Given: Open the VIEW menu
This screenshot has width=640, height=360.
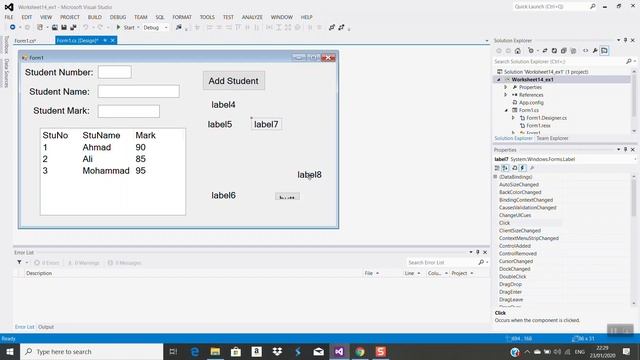Looking at the screenshot, I should (46, 17).
